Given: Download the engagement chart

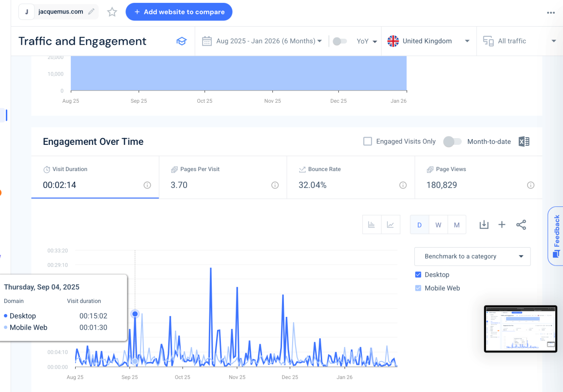Looking at the screenshot, I should (x=484, y=225).
